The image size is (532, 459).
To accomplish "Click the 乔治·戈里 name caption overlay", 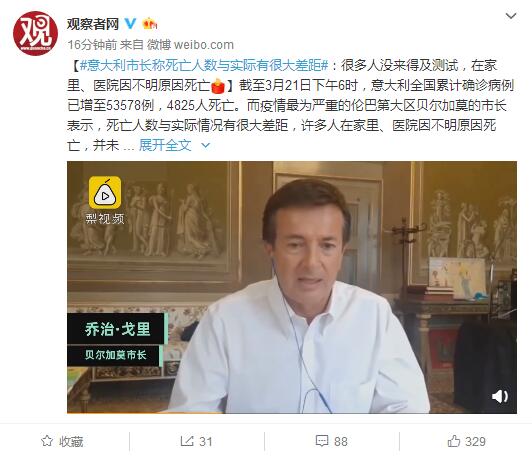I will click(117, 329).
